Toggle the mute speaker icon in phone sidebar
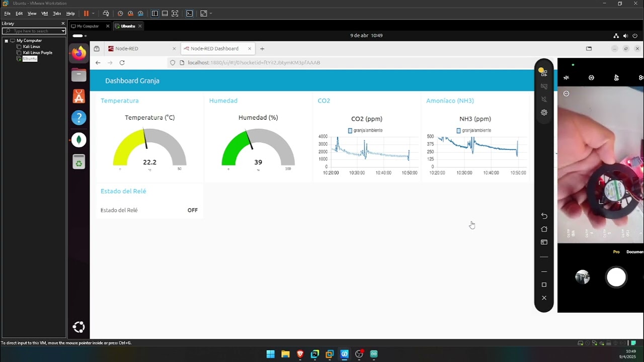 [544, 100]
